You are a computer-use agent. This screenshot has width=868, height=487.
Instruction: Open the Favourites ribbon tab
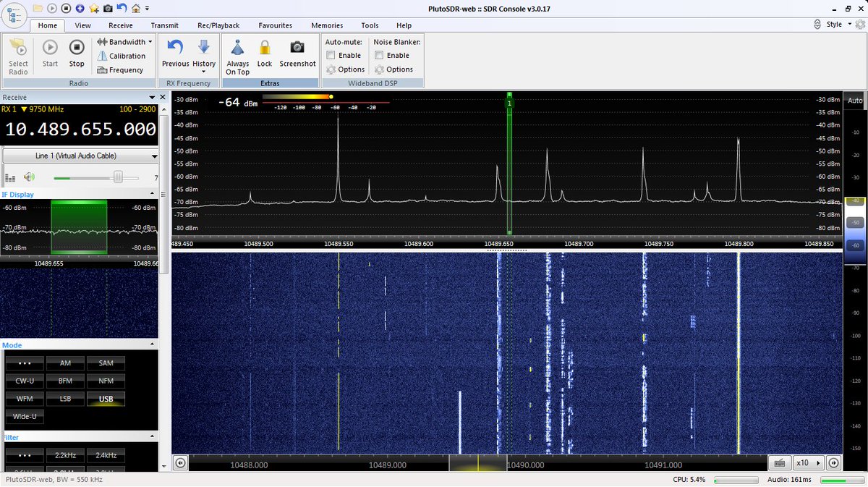(x=276, y=25)
